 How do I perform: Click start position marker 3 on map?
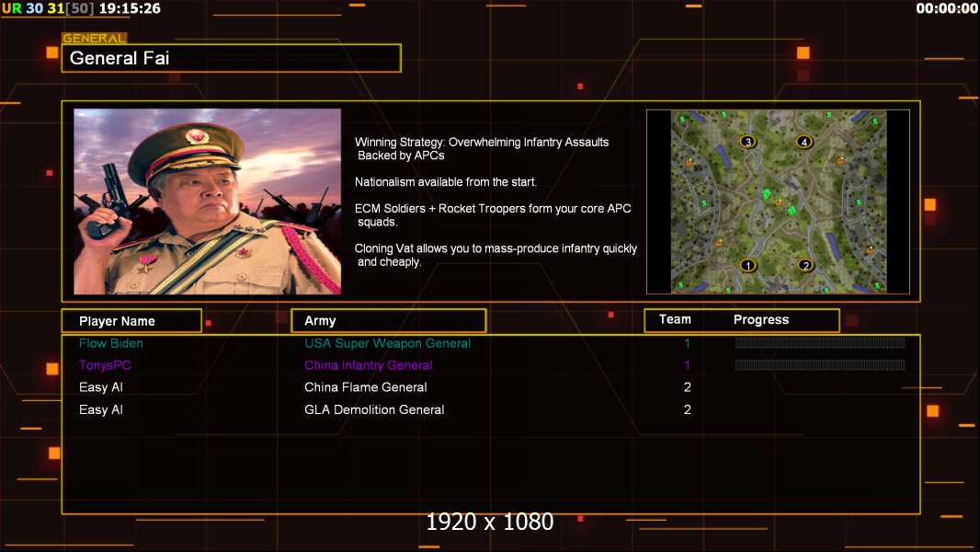click(x=748, y=142)
